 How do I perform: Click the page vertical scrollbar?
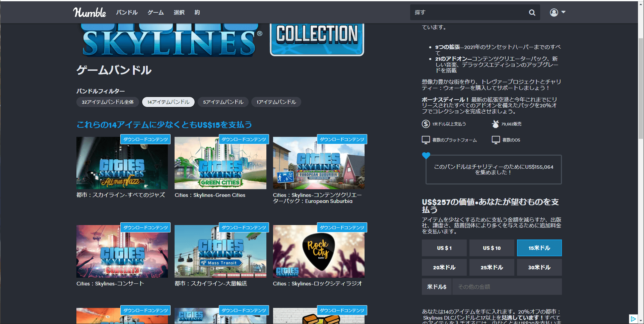click(641, 88)
